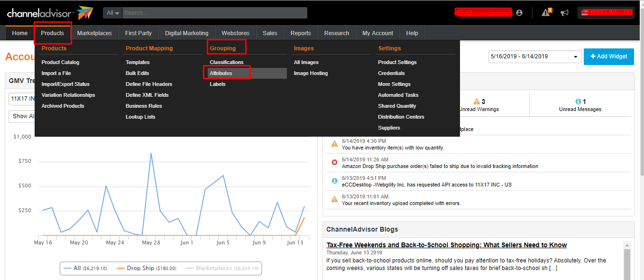644x280 pixels.
Task: Click warning icon beside inventory upload message
Action: [334, 199]
